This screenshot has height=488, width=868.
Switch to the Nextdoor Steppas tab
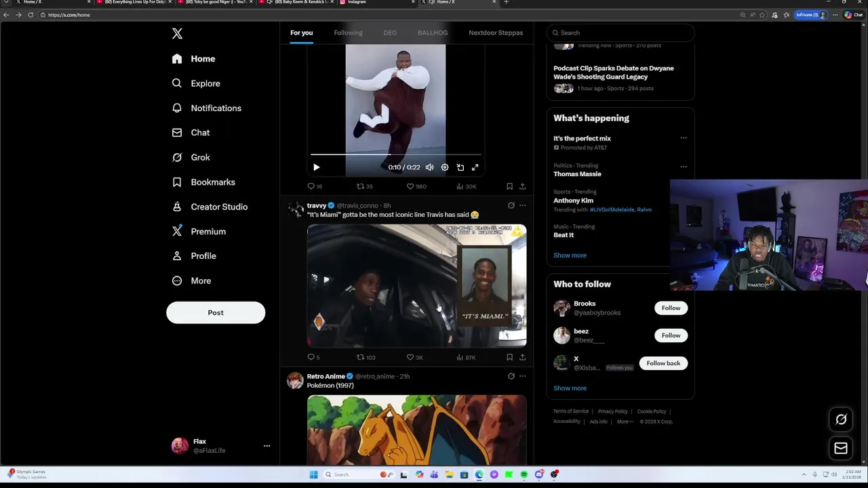496,33
